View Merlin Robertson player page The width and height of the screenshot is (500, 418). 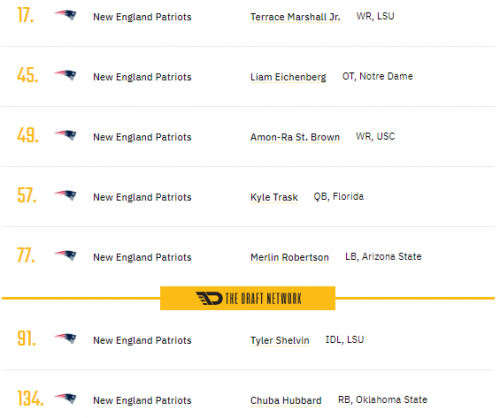coord(290,257)
